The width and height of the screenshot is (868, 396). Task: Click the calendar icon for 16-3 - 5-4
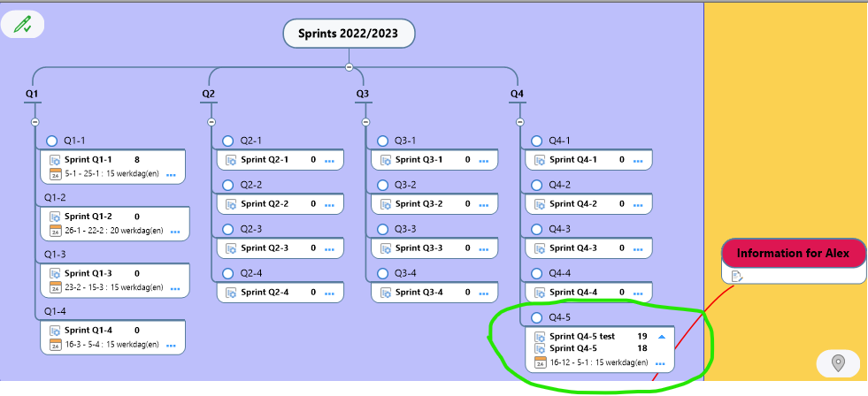click(56, 345)
